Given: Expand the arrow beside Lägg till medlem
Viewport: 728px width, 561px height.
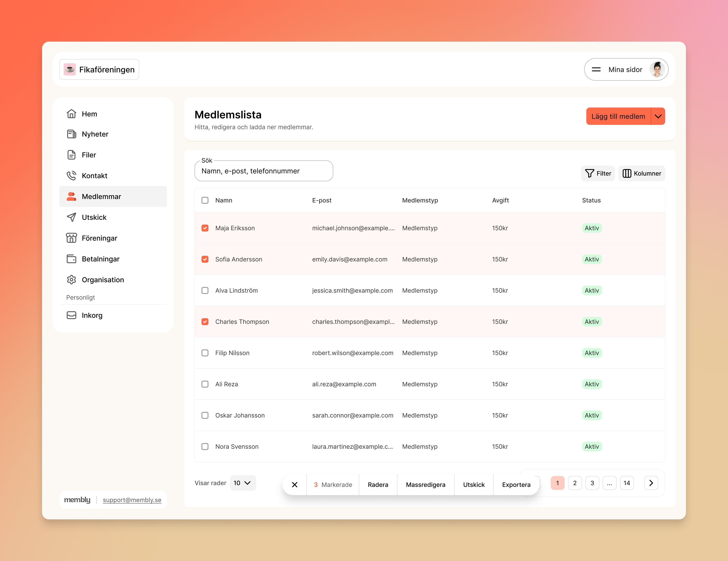Looking at the screenshot, I should tap(658, 116).
